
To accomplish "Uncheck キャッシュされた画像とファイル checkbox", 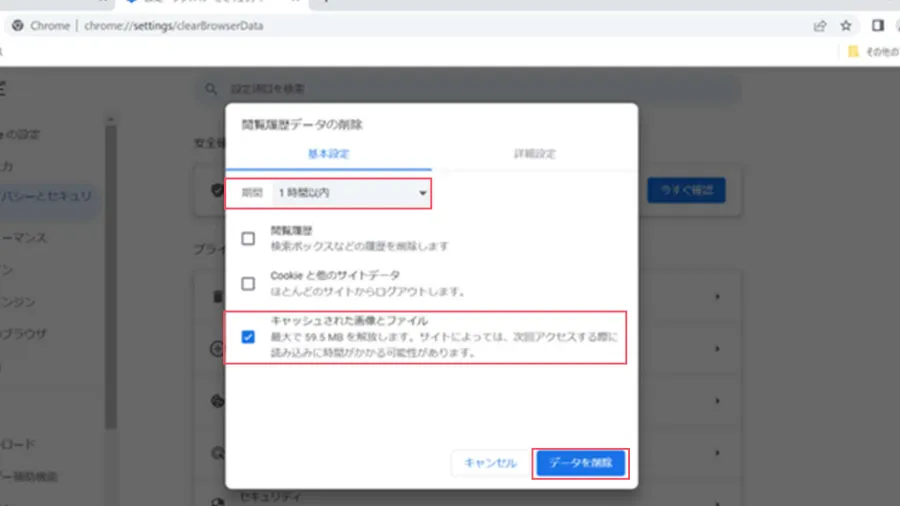I will pyautogui.click(x=248, y=337).
